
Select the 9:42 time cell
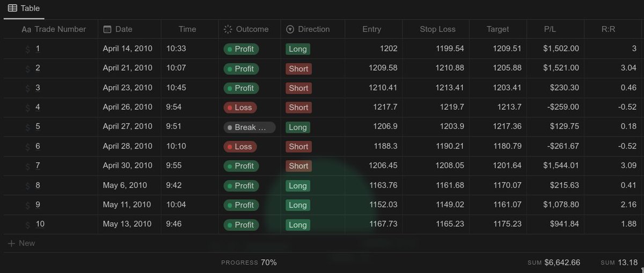(190, 185)
